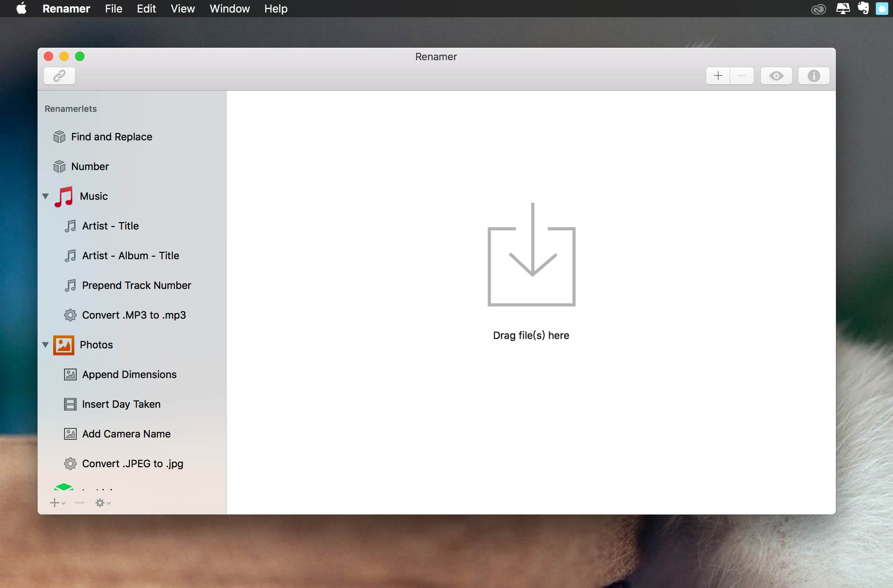Click gear icon beside Convert .MP3 to .mp3
The width and height of the screenshot is (893, 588).
70,315
